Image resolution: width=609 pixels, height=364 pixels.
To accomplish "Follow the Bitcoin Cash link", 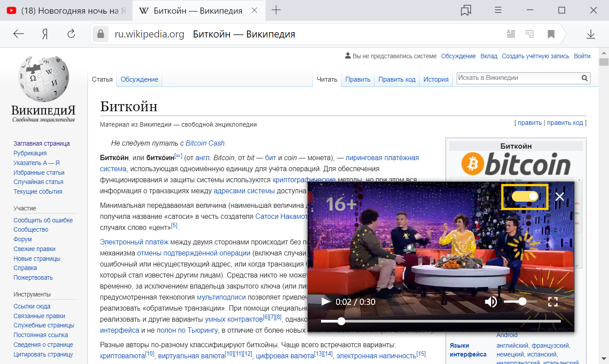I will [x=205, y=143].
